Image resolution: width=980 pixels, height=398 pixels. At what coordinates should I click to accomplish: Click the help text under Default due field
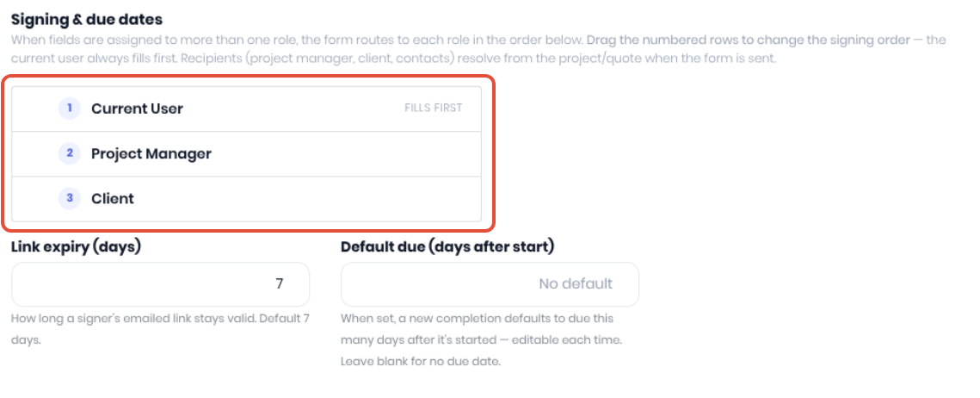[481, 339]
